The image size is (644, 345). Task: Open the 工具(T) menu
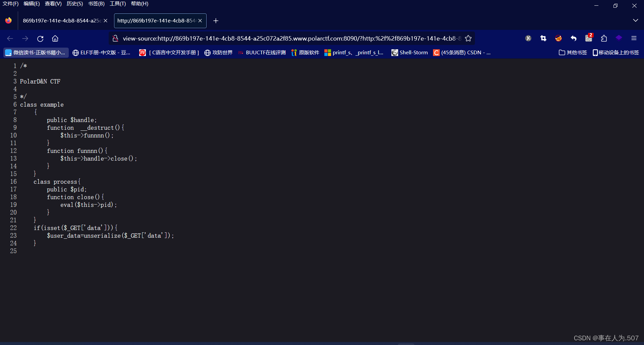(117, 4)
